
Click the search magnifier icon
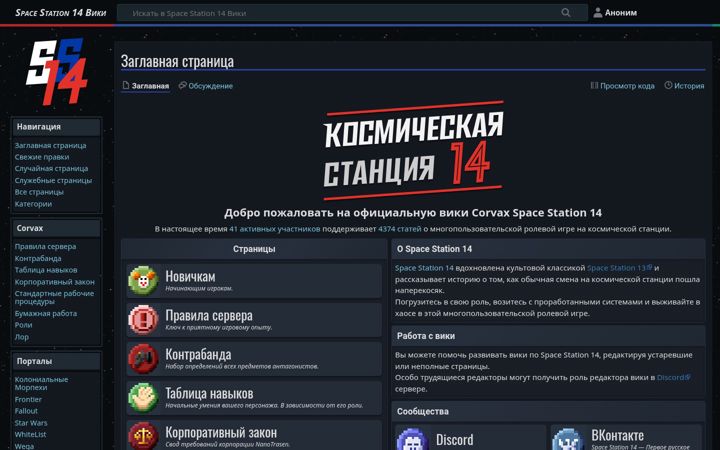pos(566,13)
